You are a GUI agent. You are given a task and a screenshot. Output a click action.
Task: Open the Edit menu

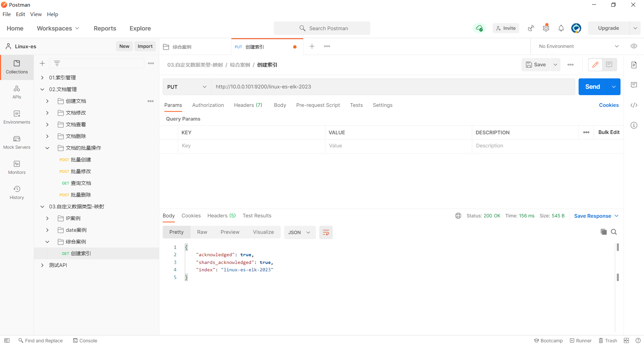[20, 14]
